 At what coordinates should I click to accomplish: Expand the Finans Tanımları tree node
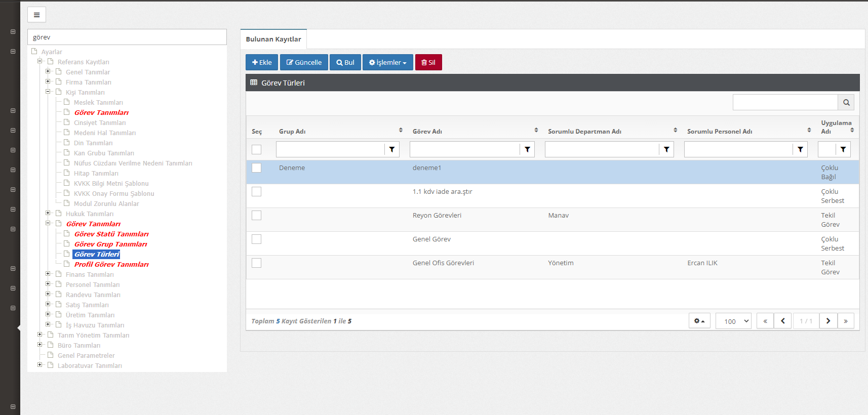click(48, 274)
